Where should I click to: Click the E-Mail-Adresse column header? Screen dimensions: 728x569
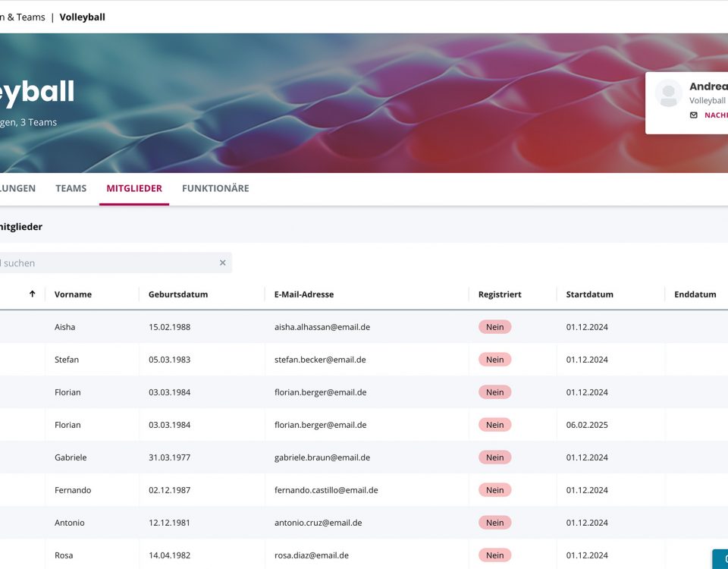(x=303, y=294)
